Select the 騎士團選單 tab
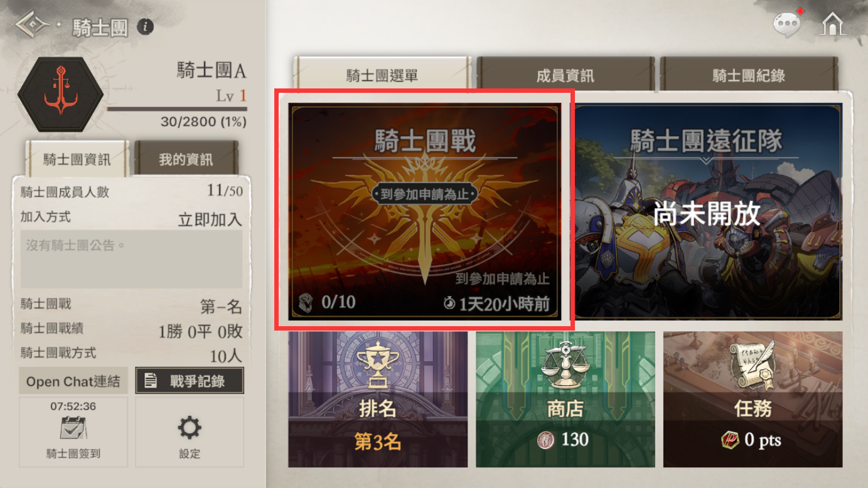 click(x=382, y=75)
